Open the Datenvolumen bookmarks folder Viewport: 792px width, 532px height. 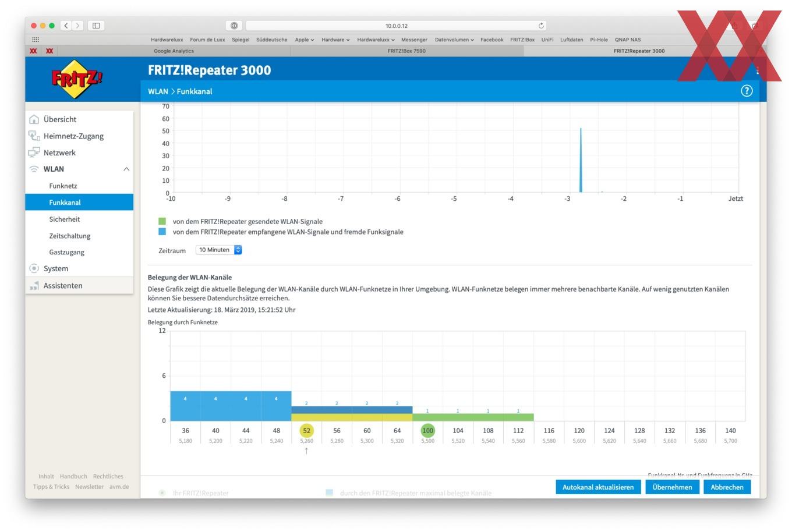pyautogui.click(x=454, y=40)
